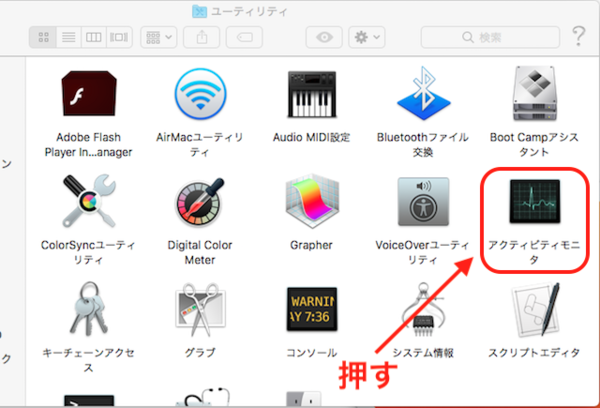This screenshot has width=600, height=408.
Task: Open Bluetooth File Exchange icon
Action: click(423, 93)
